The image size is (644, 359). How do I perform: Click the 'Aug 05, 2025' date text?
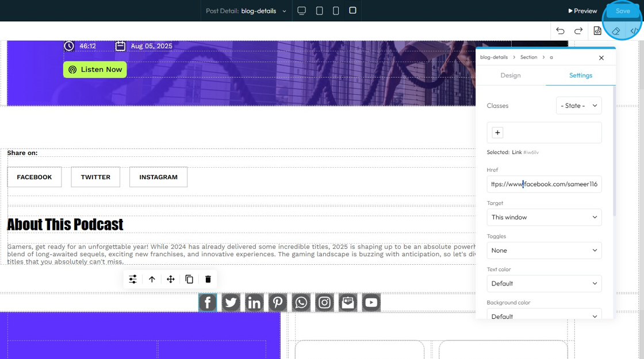click(x=152, y=46)
